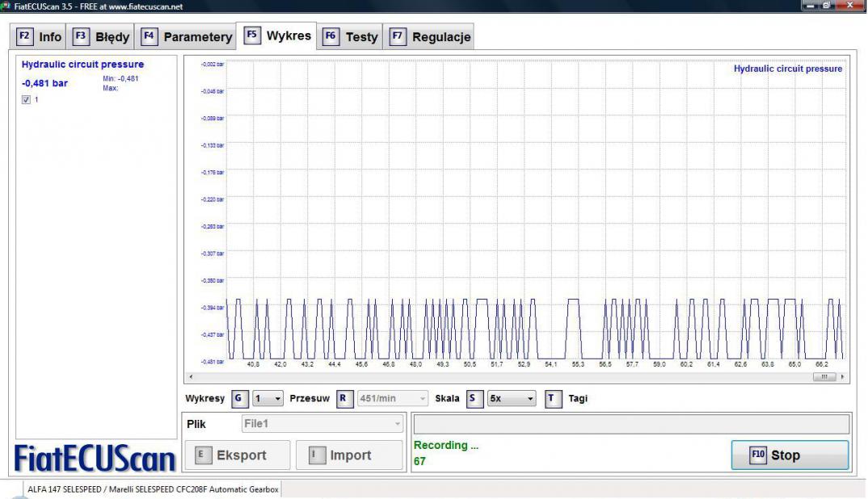
Task: Open the Parametery tab
Action: pyautogui.click(x=187, y=36)
